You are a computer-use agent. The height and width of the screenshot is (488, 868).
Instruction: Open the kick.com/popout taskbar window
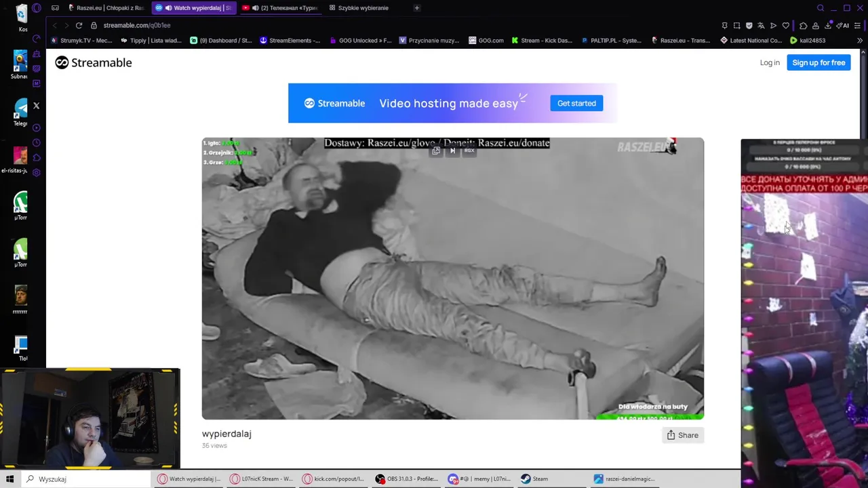pos(334,479)
